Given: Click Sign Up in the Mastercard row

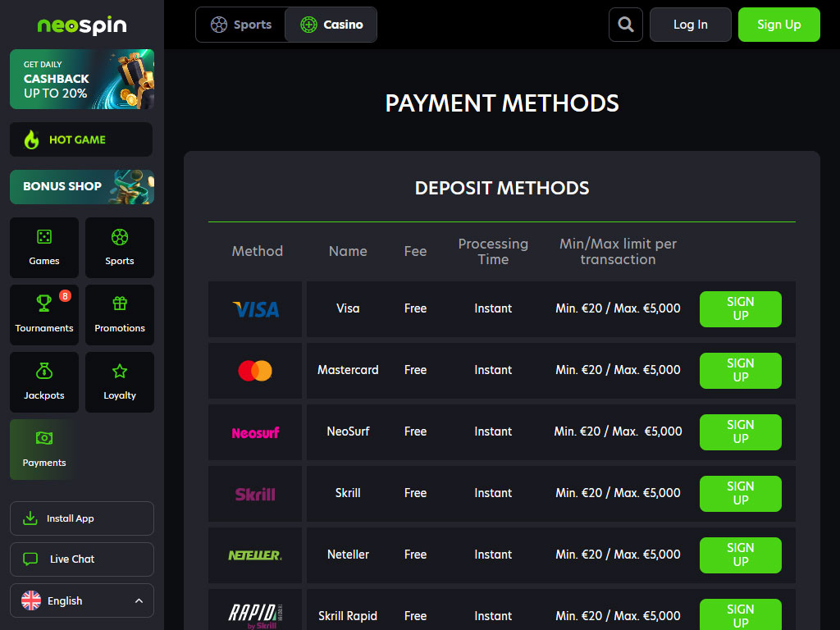Looking at the screenshot, I should [x=741, y=371].
